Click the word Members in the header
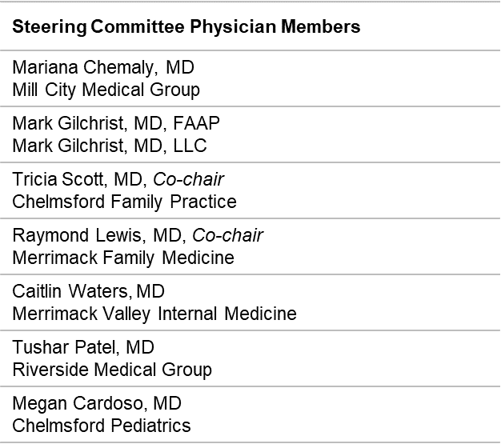 321,26
